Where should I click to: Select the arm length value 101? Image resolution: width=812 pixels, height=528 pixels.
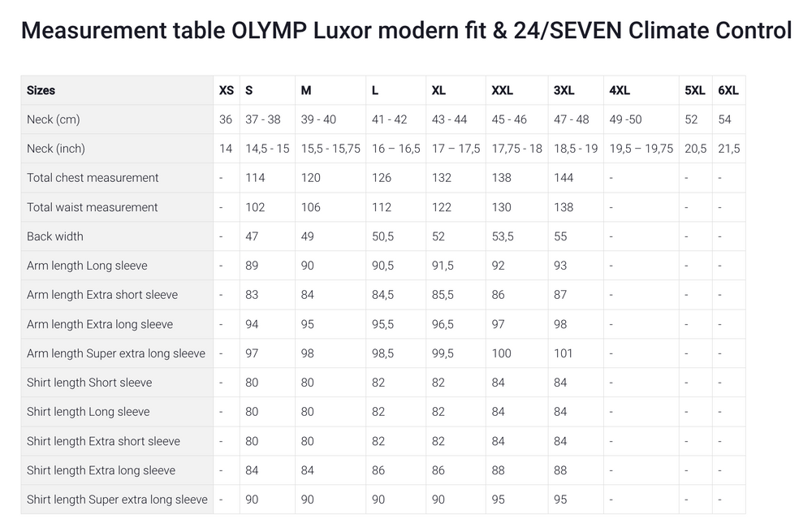click(564, 353)
